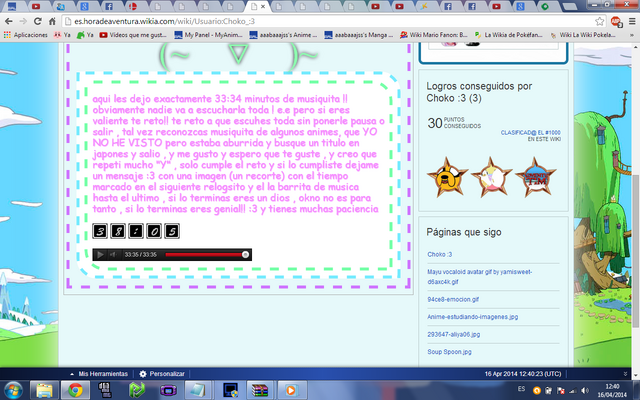
Task: Open 'Videos que me gust...' bookmark
Action: coord(133,35)
